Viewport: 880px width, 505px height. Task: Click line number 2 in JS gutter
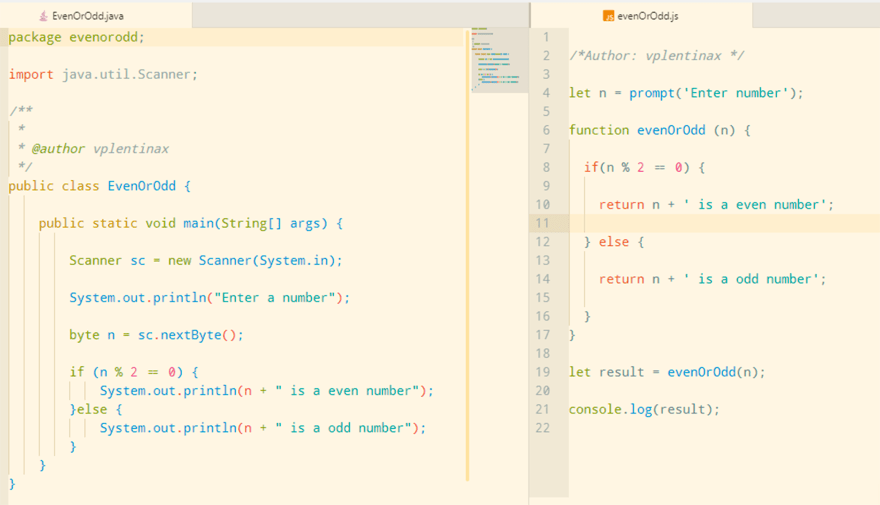[x=546, y=56]
